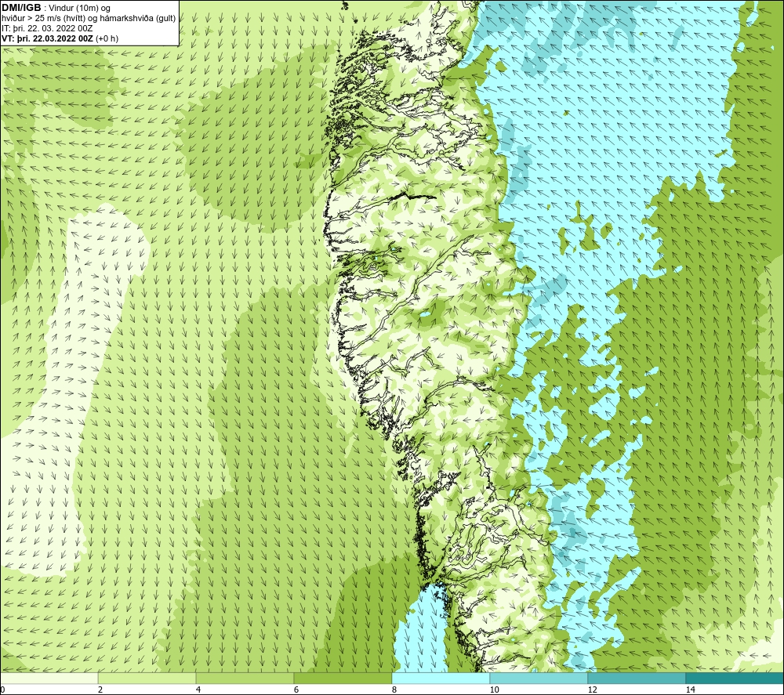The height and width of the screenshot is (695, 784).
Task: Click the legend value '12'
Action: click(x=593, y=690)
